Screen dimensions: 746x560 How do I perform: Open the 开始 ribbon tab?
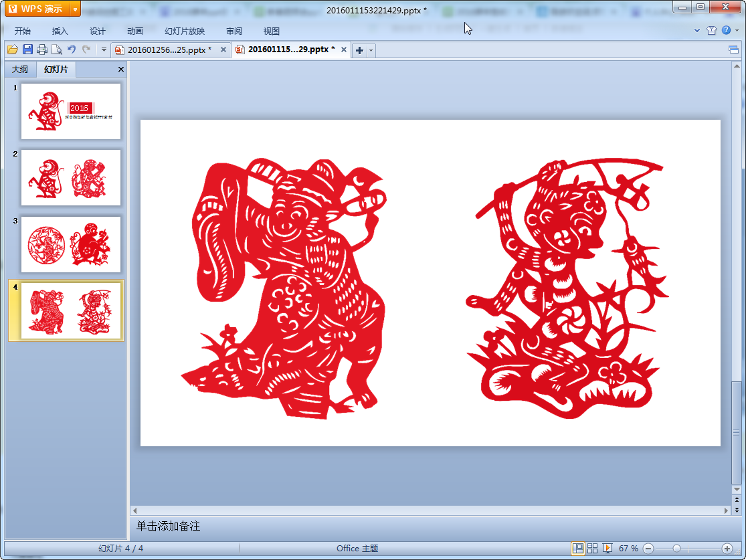pyautogui.click(x=22, y=31)
